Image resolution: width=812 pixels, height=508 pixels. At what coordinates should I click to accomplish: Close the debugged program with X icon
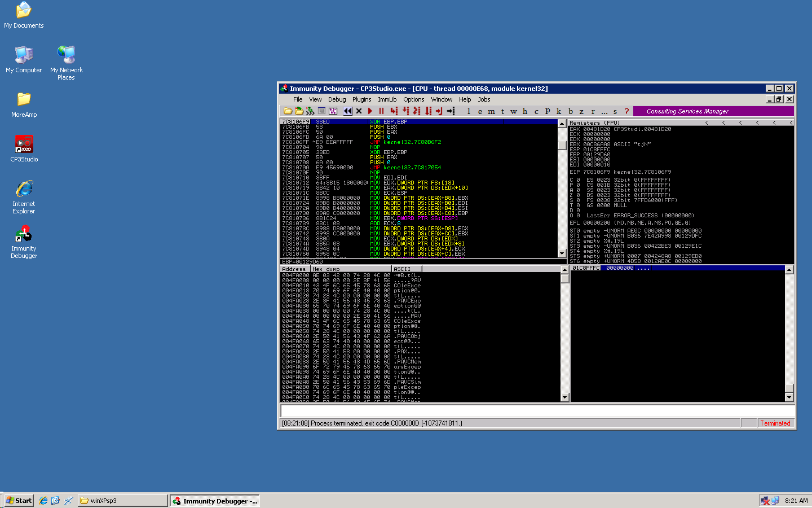[x=359, y=111]
